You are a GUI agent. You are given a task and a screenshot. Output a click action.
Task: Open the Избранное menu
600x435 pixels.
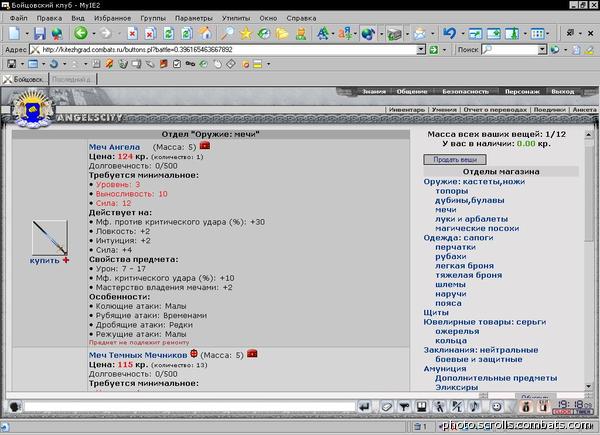point(112,18)
